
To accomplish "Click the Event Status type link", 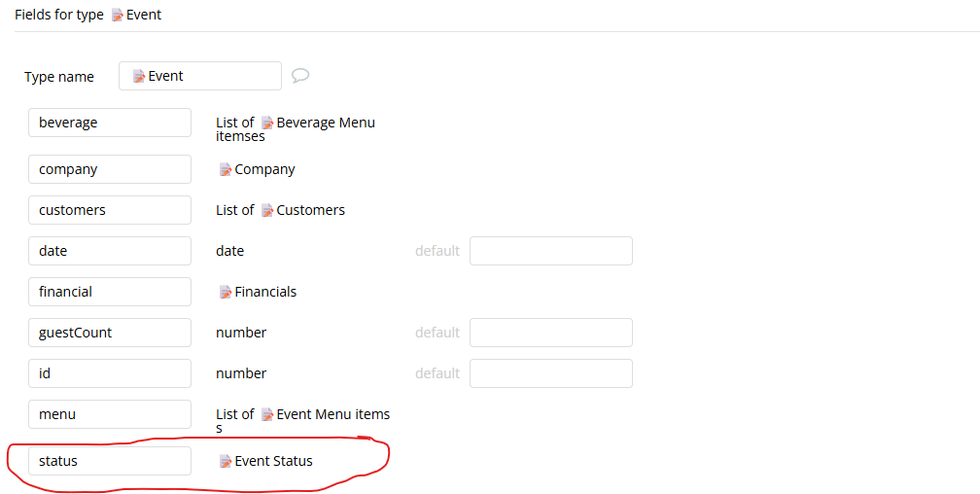I will coord(273,461).
